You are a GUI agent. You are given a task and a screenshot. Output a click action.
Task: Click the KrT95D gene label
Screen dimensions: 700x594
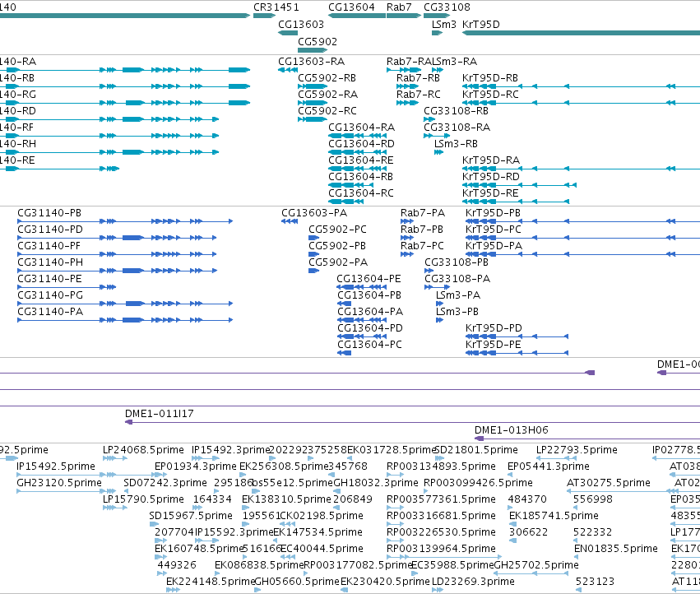(x=481, y=25)
